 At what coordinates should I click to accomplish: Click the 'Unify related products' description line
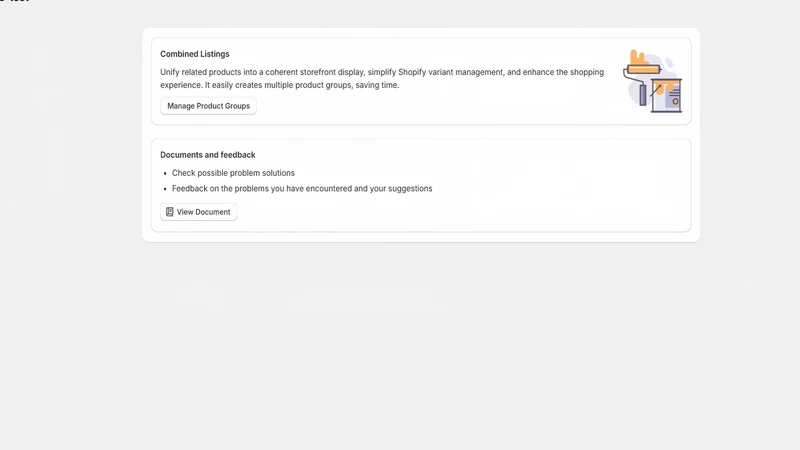pyautogui.click(x=382, y=72)
